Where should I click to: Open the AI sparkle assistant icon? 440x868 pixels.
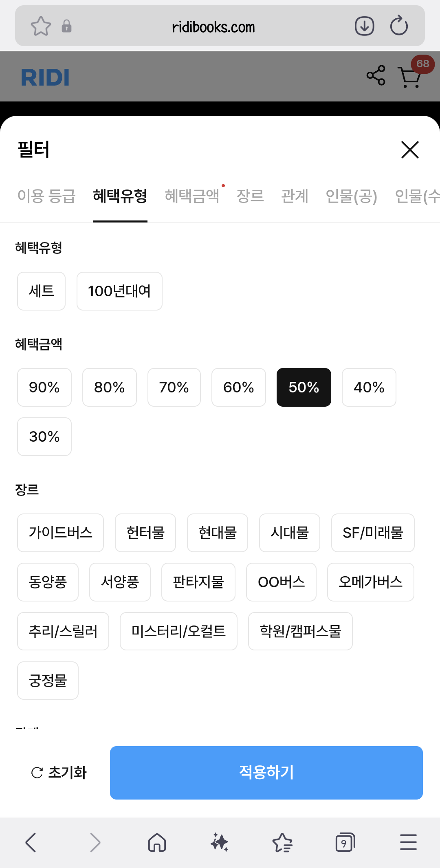[220, 842]
